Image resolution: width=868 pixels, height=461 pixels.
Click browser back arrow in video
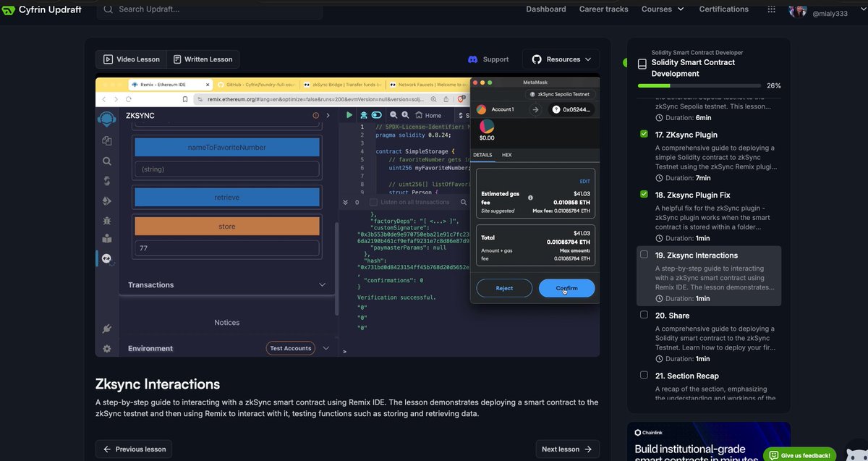click(103, 99)
